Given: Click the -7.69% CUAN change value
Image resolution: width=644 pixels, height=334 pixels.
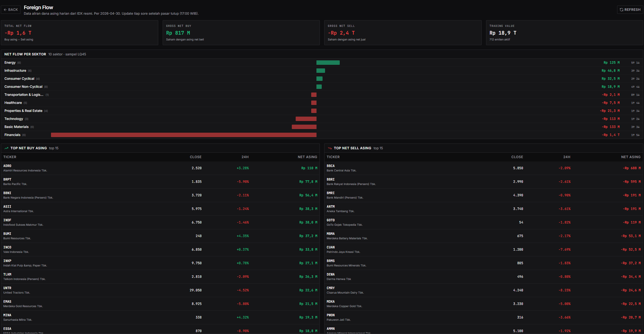Looking at the screenshot, I should (x=564, y=250).
